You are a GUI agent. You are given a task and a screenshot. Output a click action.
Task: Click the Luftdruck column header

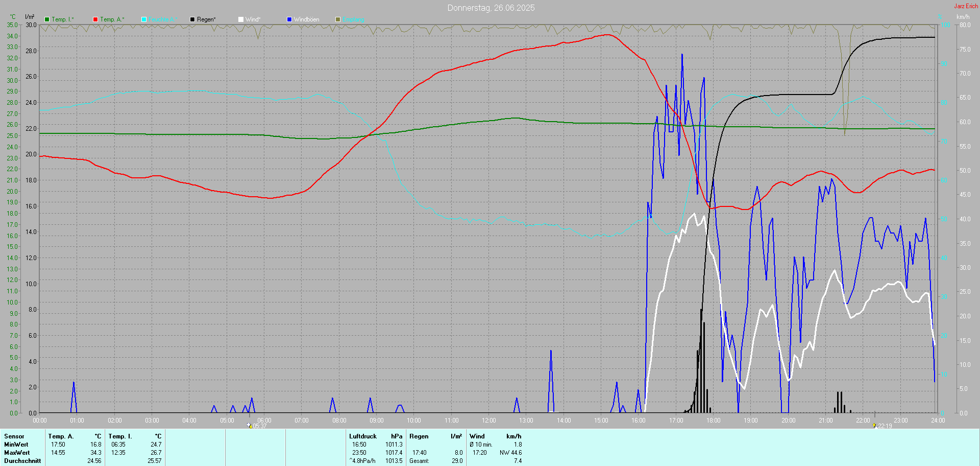tap(362, 436)
